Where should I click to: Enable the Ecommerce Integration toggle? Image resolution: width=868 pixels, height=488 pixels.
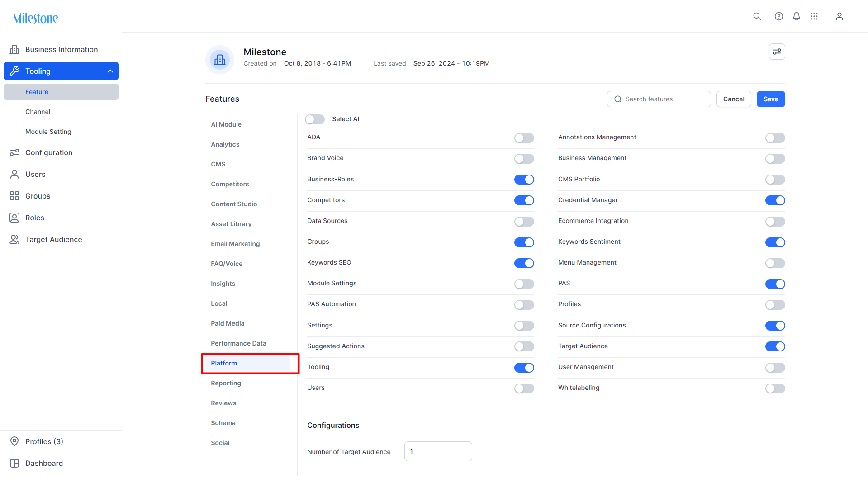[775, 222]
